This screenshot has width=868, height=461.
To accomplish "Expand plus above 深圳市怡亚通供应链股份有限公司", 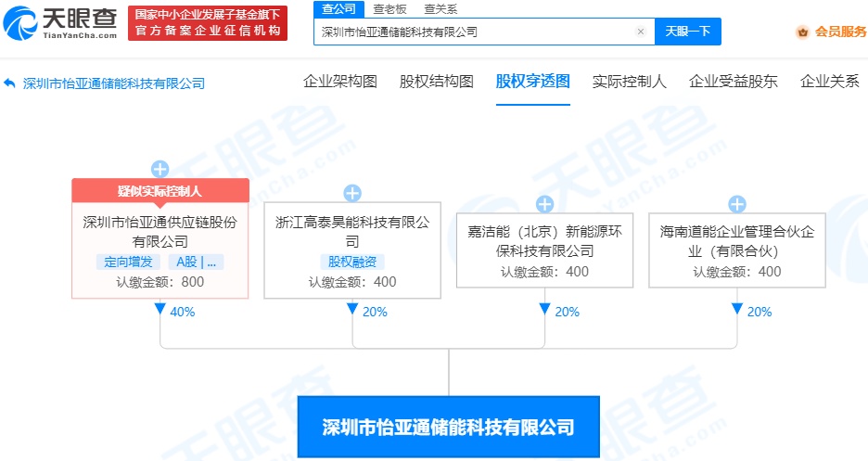I will (160, 170).
